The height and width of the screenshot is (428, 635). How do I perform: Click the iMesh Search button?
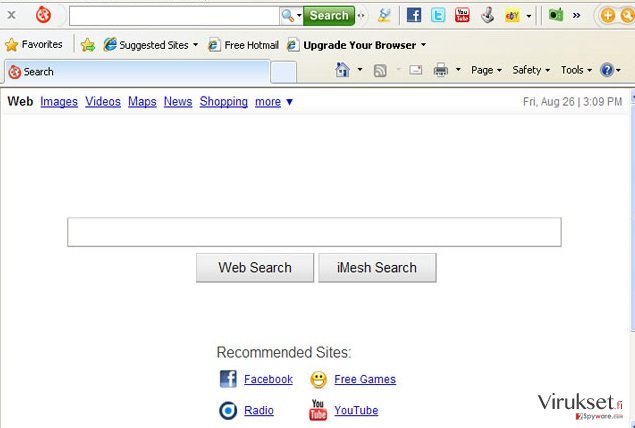pos(377,268)
